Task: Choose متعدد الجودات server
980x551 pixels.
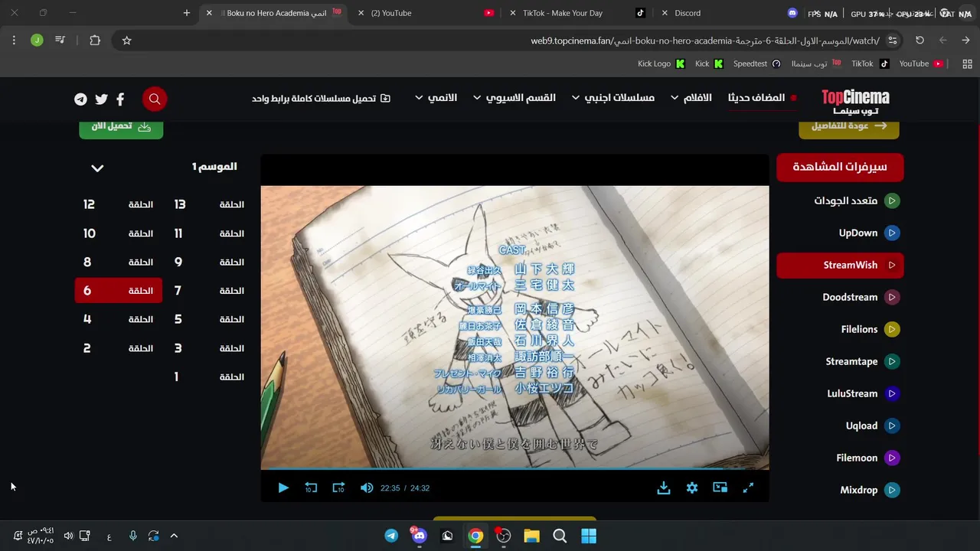Action: (840, 201)
